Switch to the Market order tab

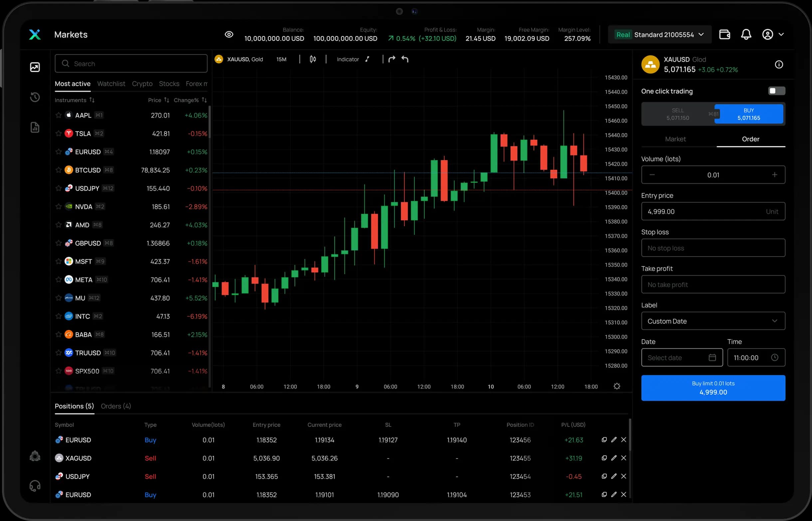tap(675, 139)
